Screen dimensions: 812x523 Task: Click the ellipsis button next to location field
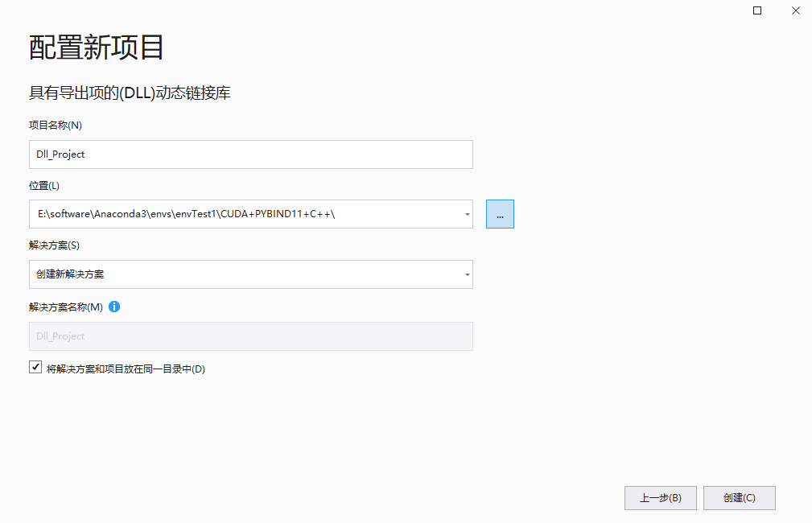point(500,213)
